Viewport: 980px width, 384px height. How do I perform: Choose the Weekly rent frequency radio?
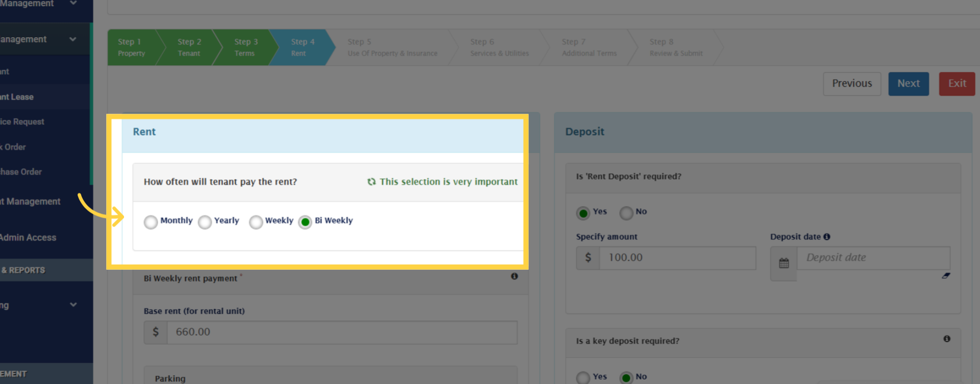pos(256,222)
